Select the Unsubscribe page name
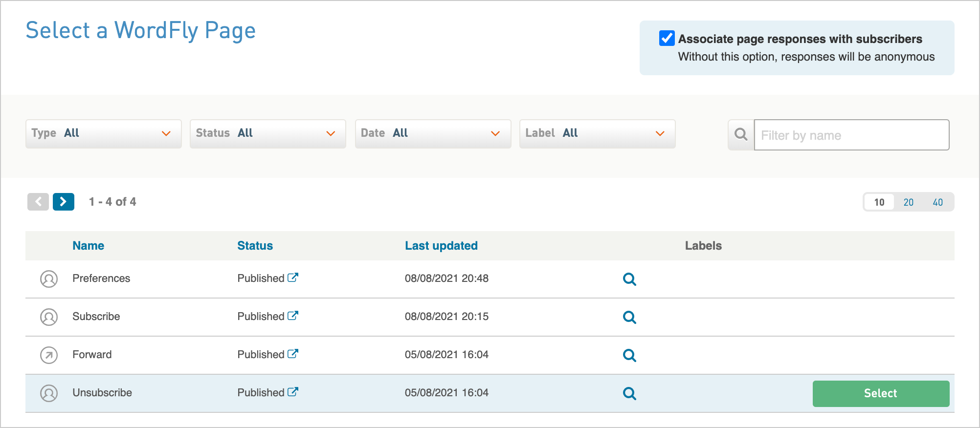980x428 pixels. click(x=102, y=393)
